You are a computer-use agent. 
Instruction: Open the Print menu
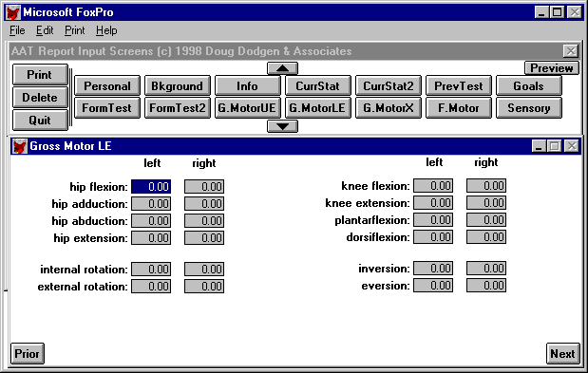75,30
